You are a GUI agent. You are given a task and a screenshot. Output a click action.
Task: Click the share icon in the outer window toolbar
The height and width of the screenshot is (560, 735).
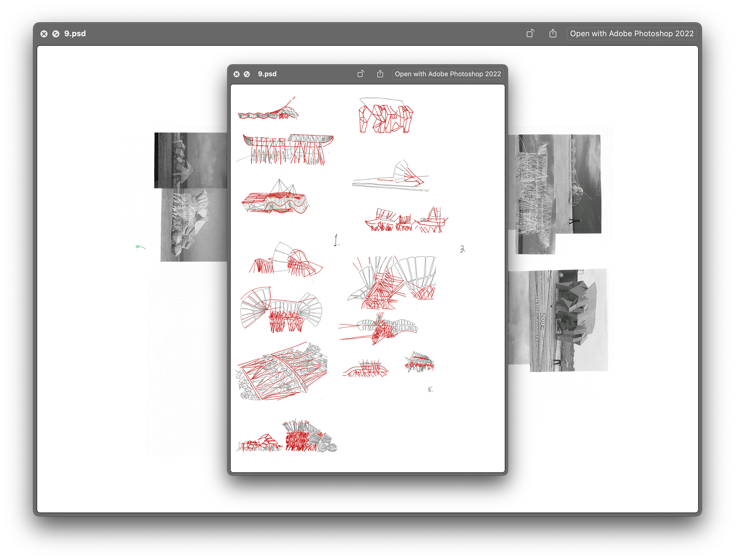pos(553,34)
